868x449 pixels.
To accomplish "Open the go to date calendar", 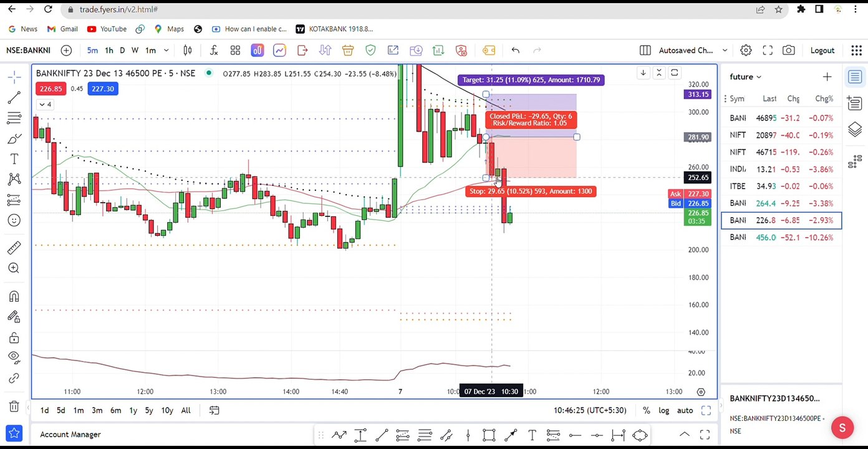I will [x=214, y=410].
